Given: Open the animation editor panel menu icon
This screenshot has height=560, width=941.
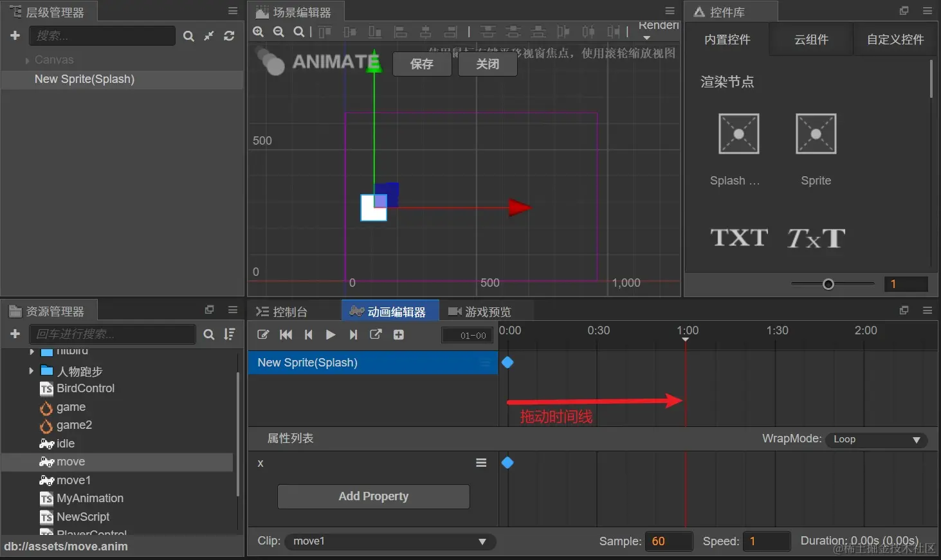Looking at the screenshot, I should coord(927,310).
